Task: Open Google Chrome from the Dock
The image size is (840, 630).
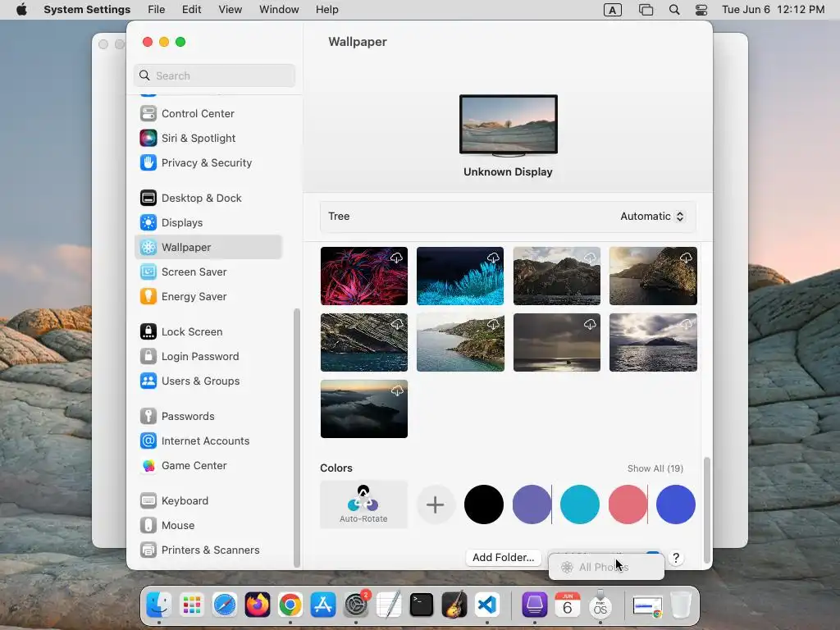Action: click(x=290, y=605)
